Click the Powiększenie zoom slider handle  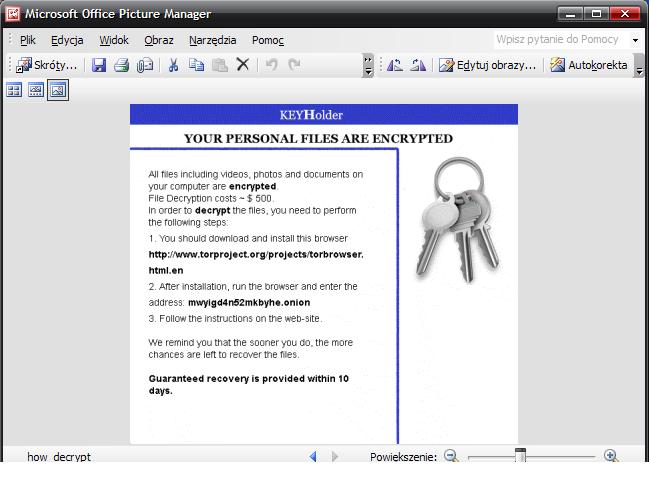(521, 455)
